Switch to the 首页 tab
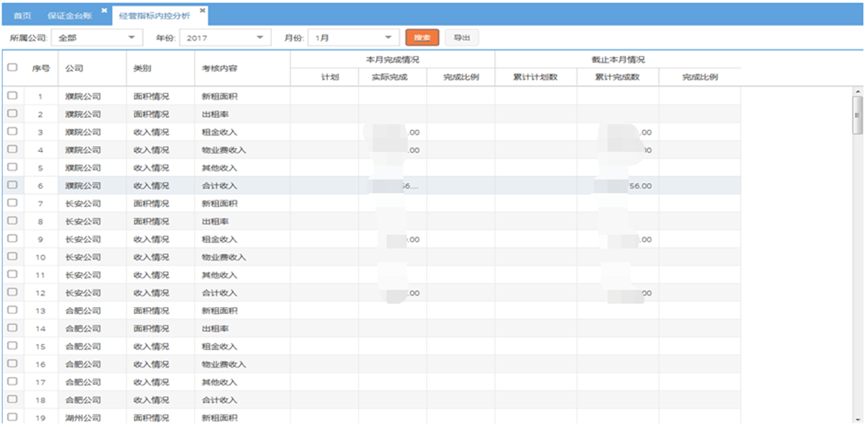The height and width of the screenshot is (427, 868). coord(22,15)
